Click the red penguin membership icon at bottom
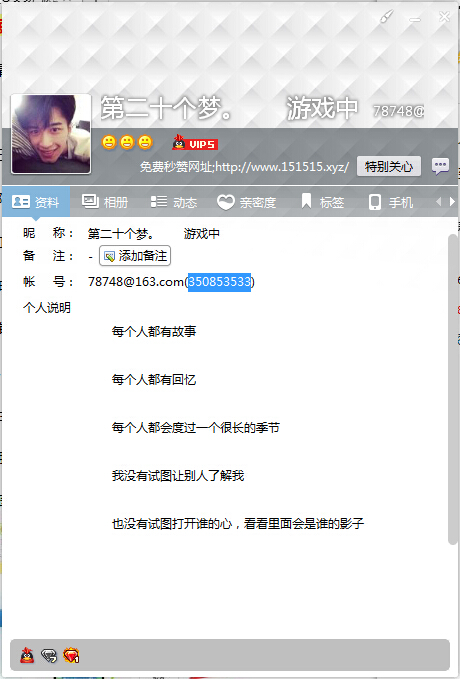The height and width of the screenshot is (679, 460). [x=27, y=656]
